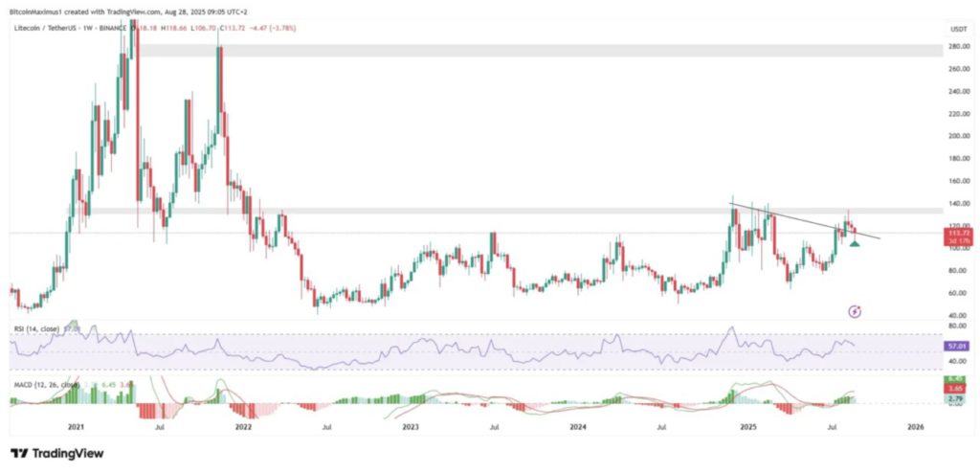Open the RSI (14, close) indicator label

34,329
